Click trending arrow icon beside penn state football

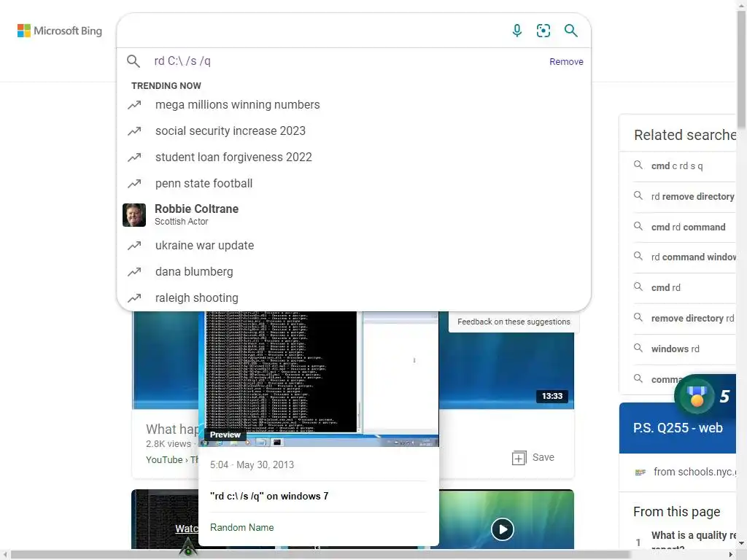[x=134, y=183]
